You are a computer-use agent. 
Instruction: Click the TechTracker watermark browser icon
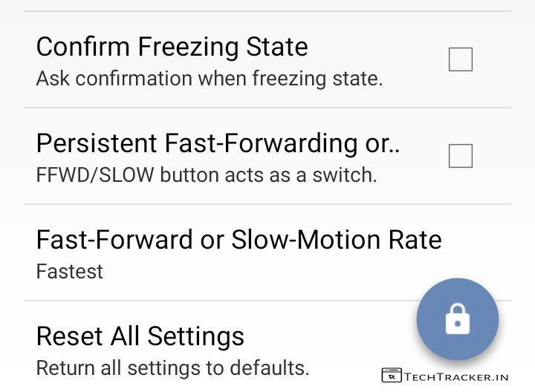391,376
